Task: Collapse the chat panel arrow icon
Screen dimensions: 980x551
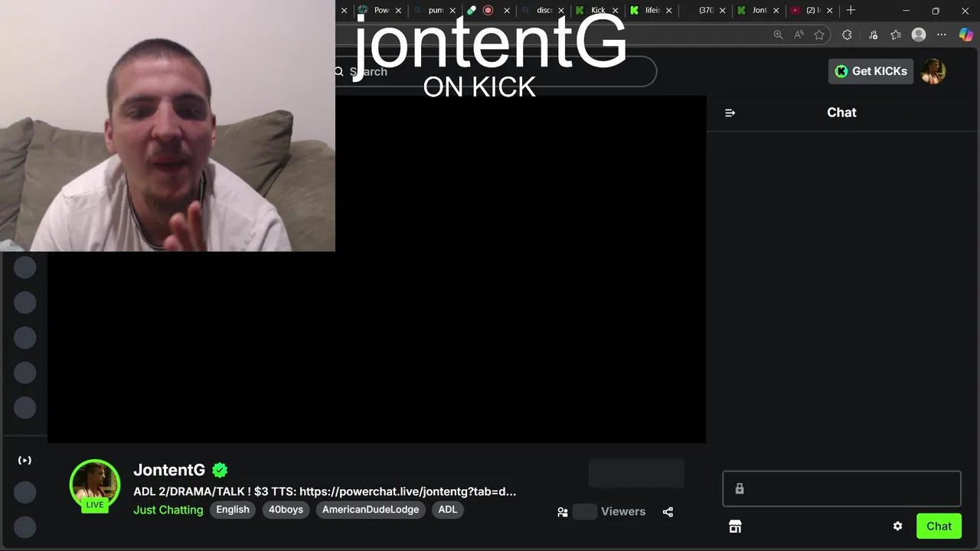Action: (x=730, y=112)
